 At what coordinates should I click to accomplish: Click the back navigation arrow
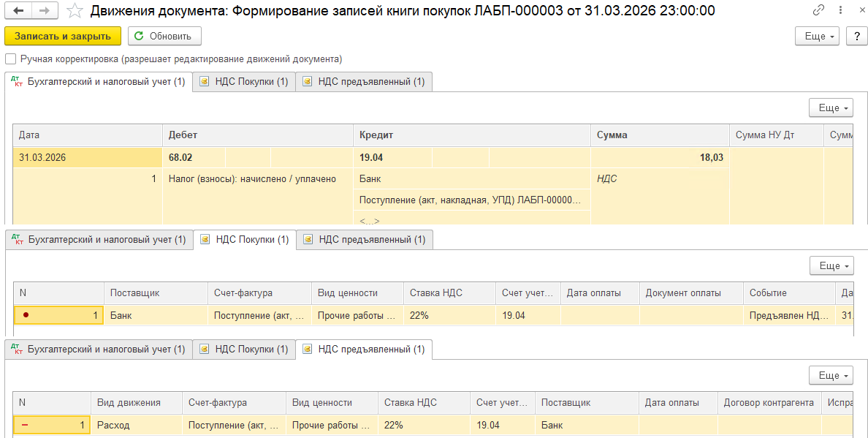coord(18,11)
